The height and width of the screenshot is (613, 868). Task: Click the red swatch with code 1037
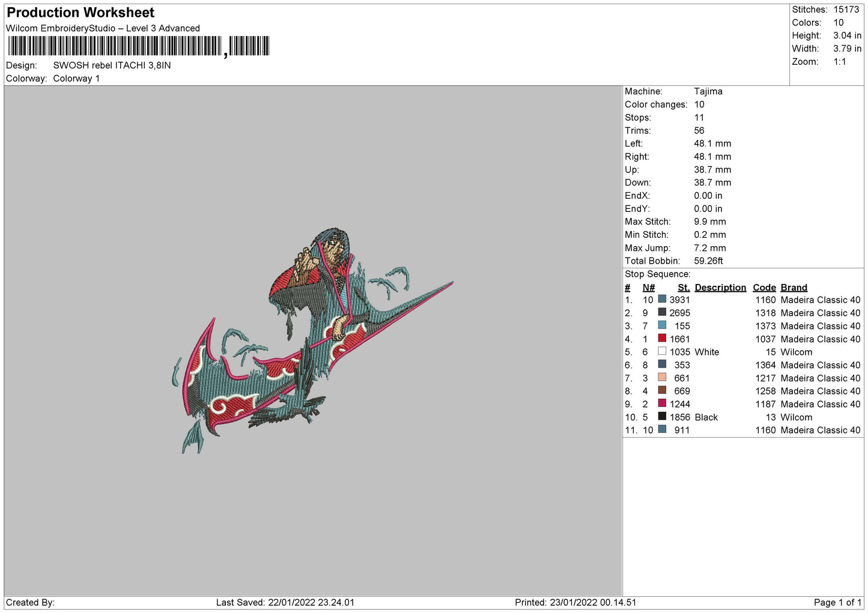tap(662, 339)
